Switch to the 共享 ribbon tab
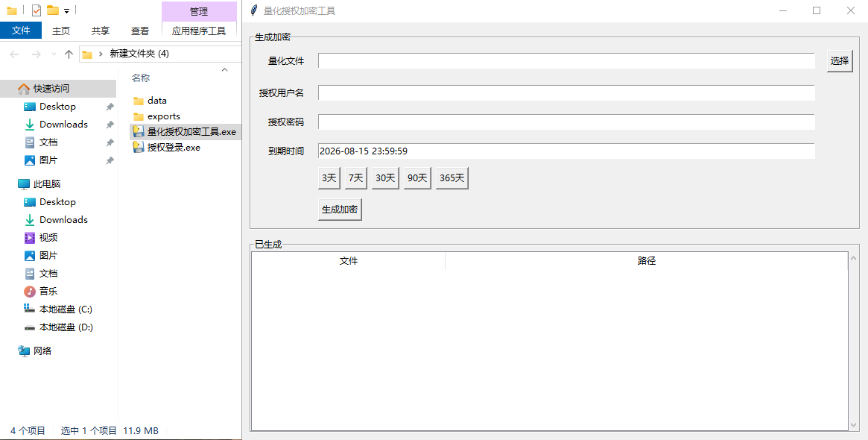The width and height of the screenshot is (868, 440). 100,31
